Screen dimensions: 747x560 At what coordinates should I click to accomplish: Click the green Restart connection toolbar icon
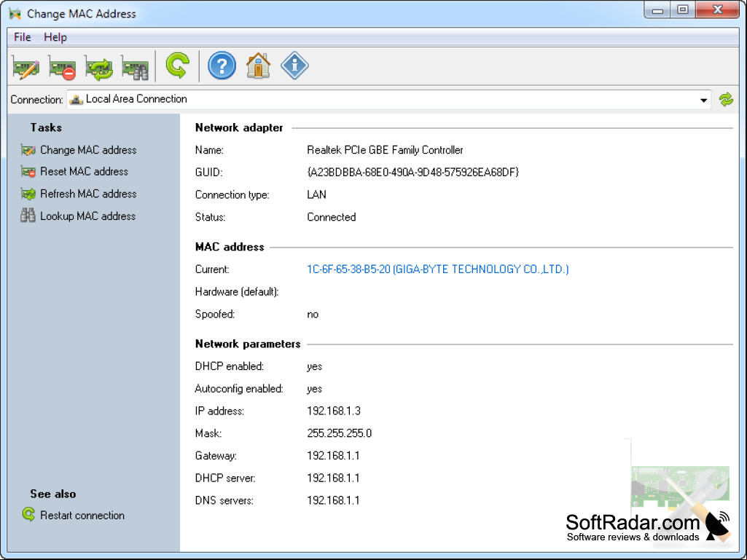tap(177, 66)
